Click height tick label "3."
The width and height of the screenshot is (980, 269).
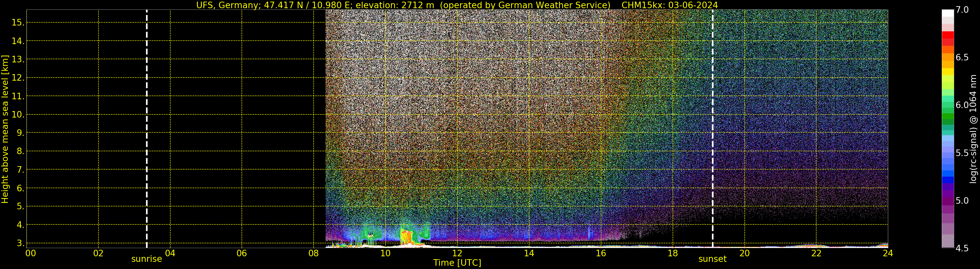click(20, 243)
